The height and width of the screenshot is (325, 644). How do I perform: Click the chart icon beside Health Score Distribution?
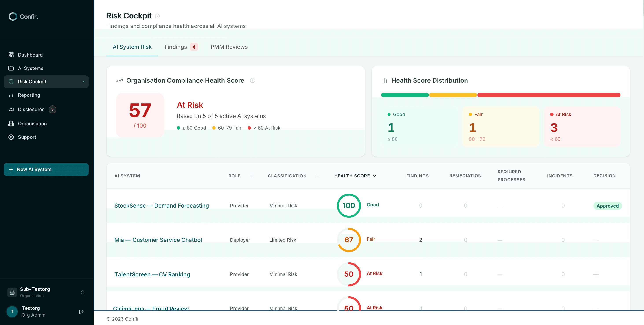385,80
